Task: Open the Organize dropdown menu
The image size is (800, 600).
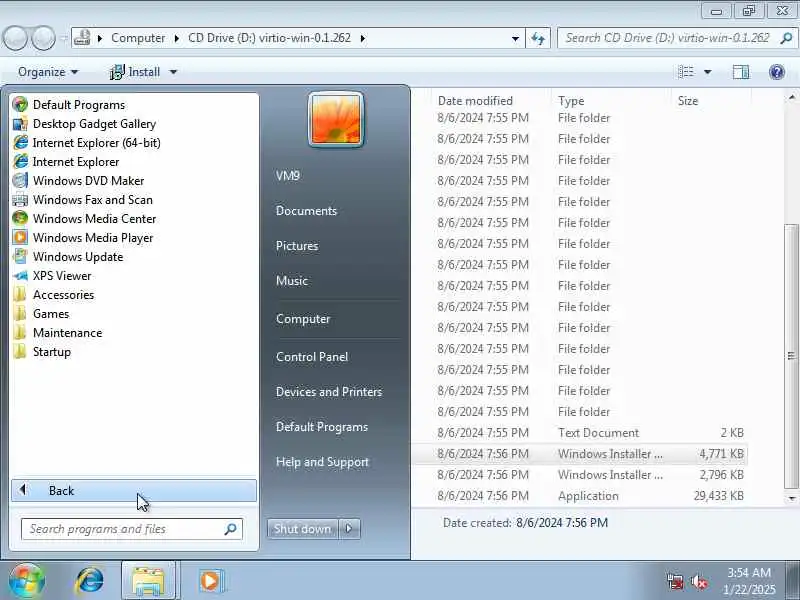Action: point(48,72)
